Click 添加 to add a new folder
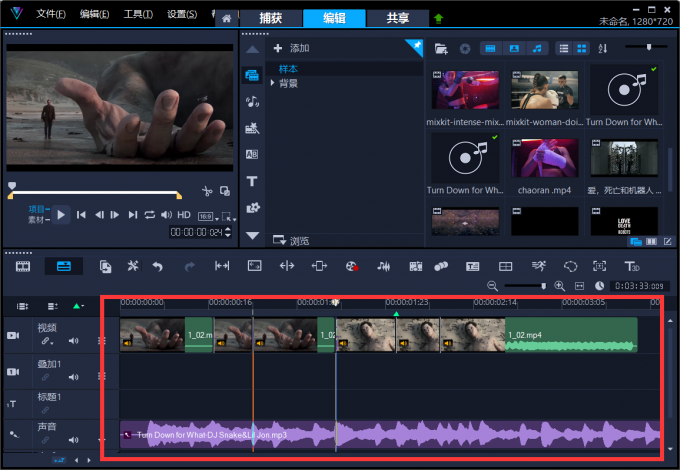Image resolution: width=680 pixels, height=470 pixels. (291, 48)
